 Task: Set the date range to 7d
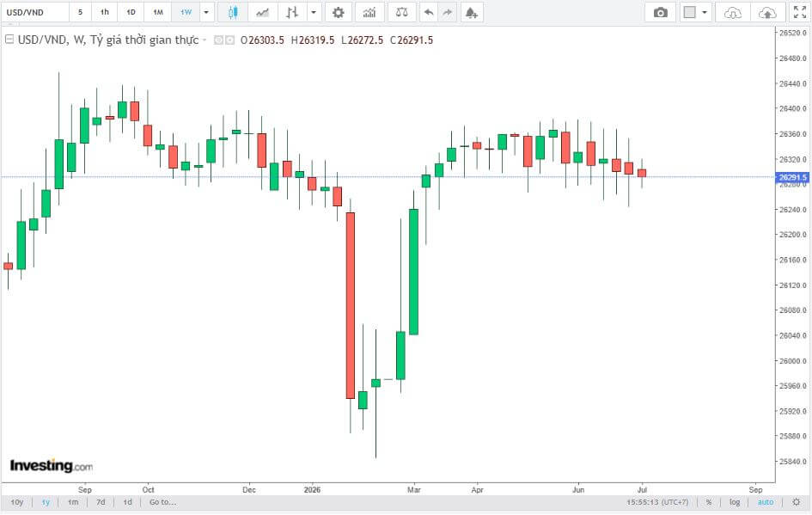click(101, 502)
